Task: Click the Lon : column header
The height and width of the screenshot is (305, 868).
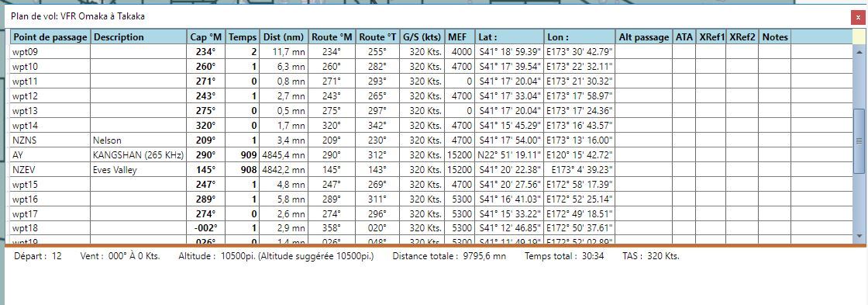Action: point(580,37)
